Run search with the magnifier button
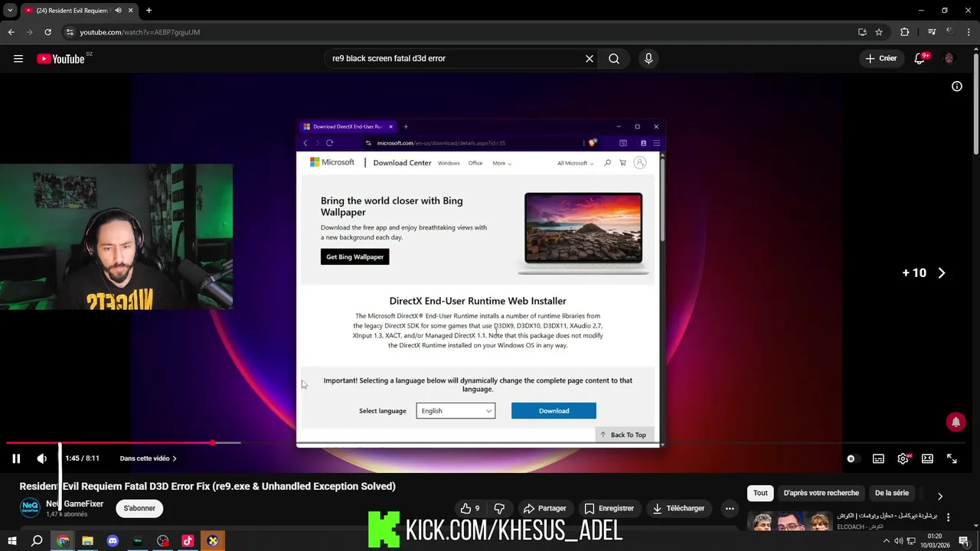 click(x=614, y=58)
